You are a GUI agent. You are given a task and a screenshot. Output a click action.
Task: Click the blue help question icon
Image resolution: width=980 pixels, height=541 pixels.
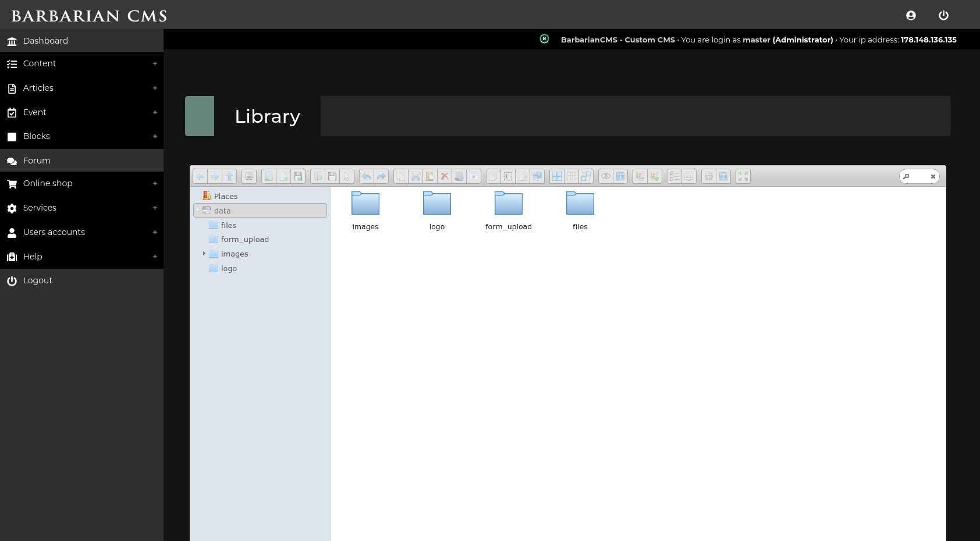coord(723,176)
